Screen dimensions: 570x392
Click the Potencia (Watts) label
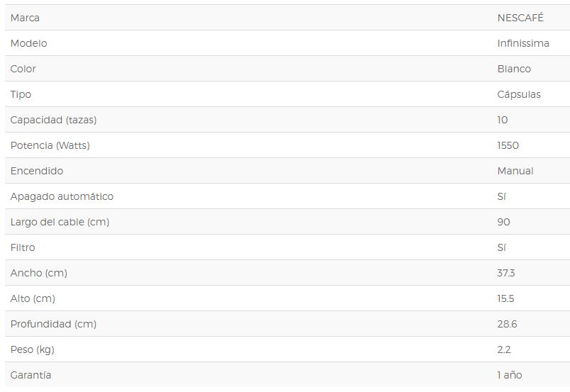pyautogui.click(x=50, y=145)
